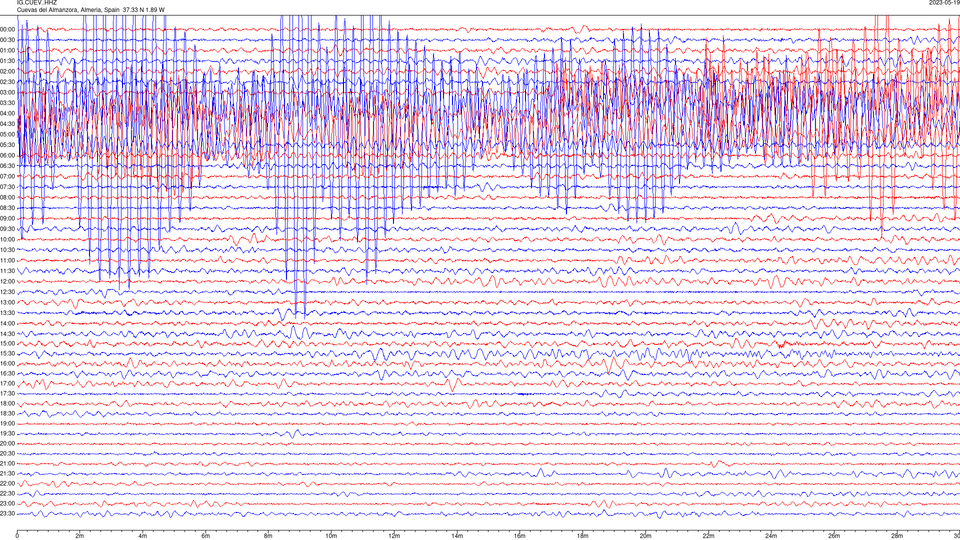
Task: Click the 10m tick label on time axis
Action: pos(331,536)
